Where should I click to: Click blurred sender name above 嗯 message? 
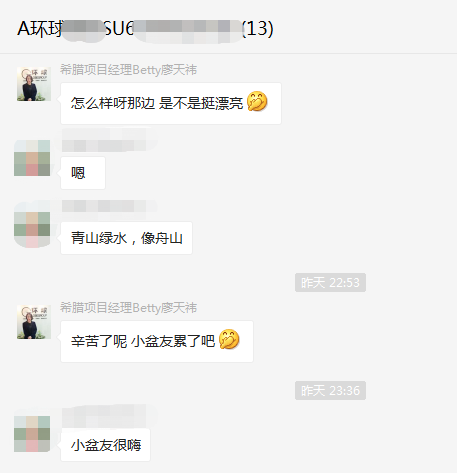tap(109, 140)
